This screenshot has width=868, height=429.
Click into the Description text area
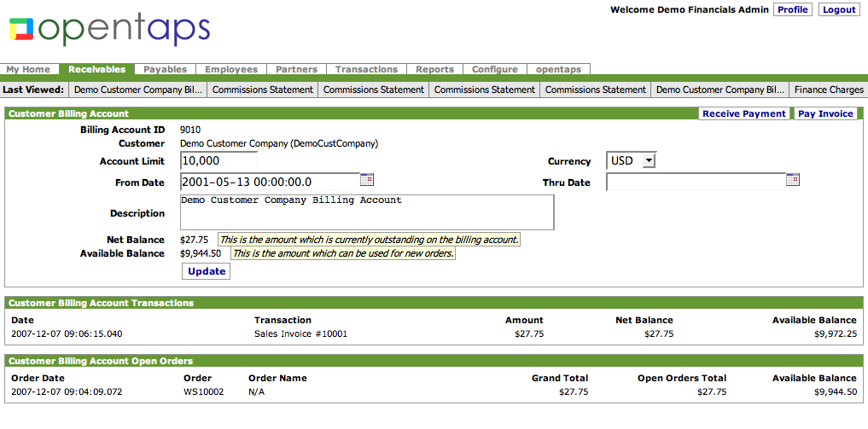point(367,212)
